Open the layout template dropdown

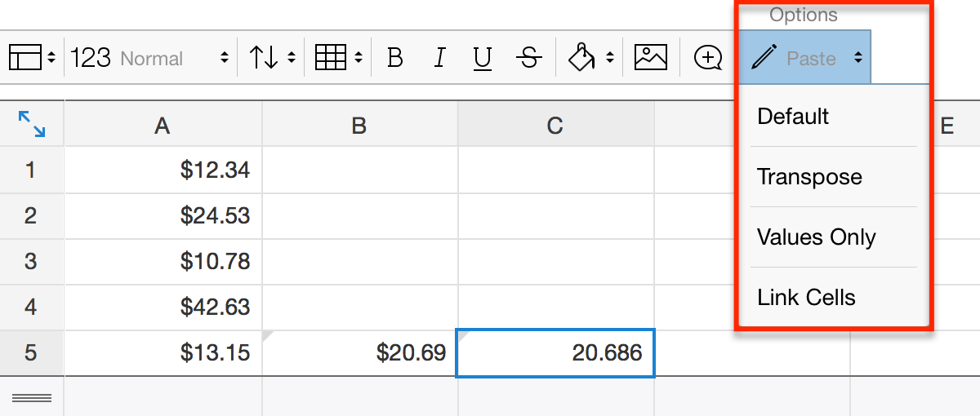32,59
